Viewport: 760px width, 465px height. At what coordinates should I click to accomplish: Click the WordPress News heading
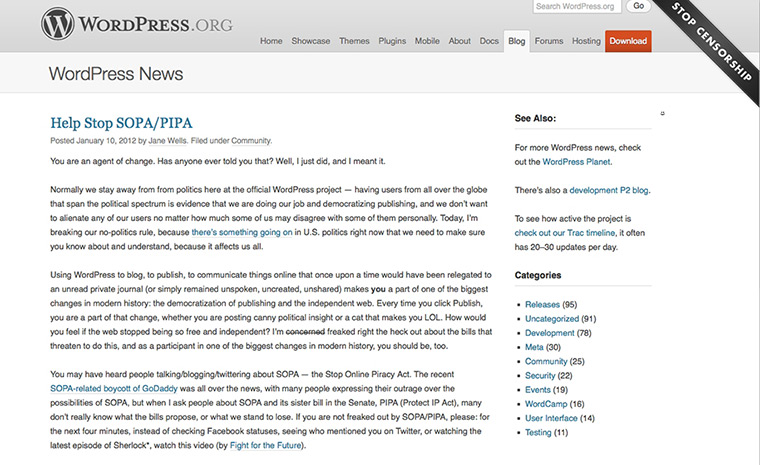(116, 74)
